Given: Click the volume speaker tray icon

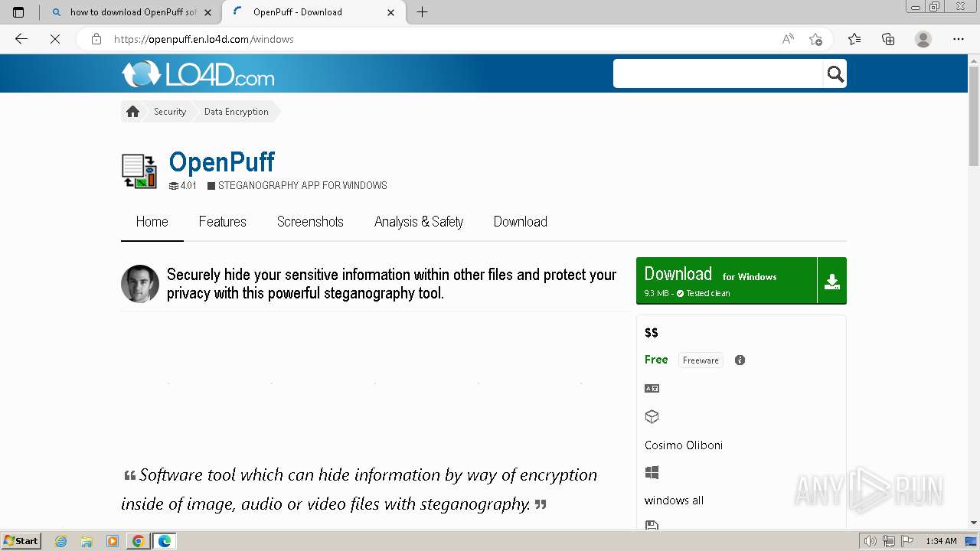Looking at the screenshot, I should (x=871, y=541).
